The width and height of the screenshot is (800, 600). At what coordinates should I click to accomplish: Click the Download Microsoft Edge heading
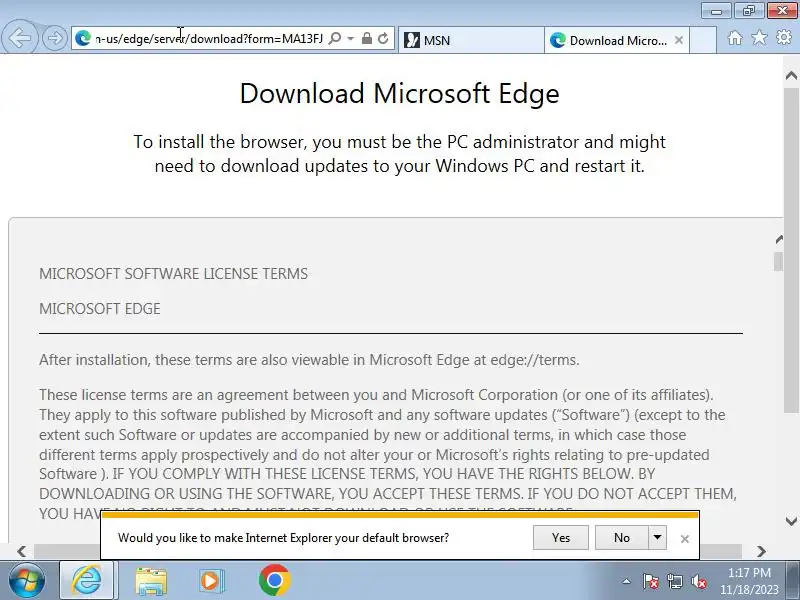tap(399, 94)
